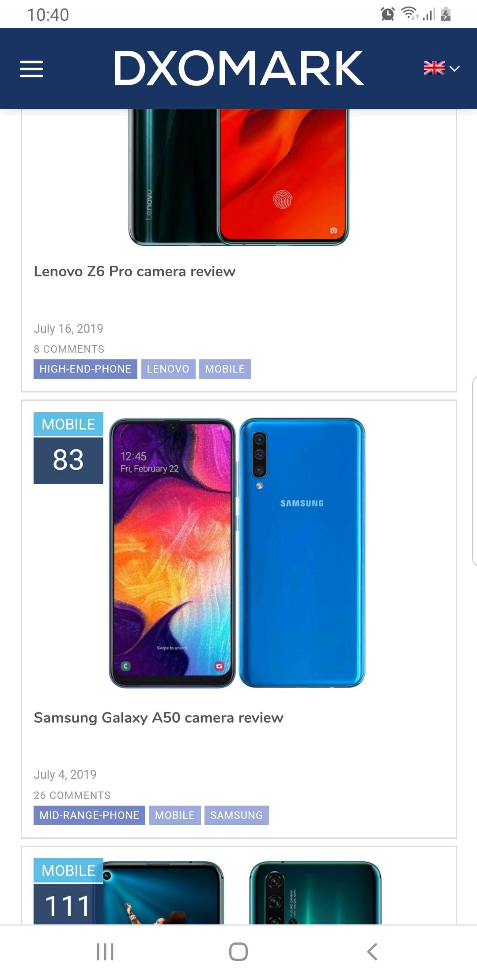This screenshot has height=980, width=477.
Task: Click the MOBILE 111 score badge
Action: (68, 891)
